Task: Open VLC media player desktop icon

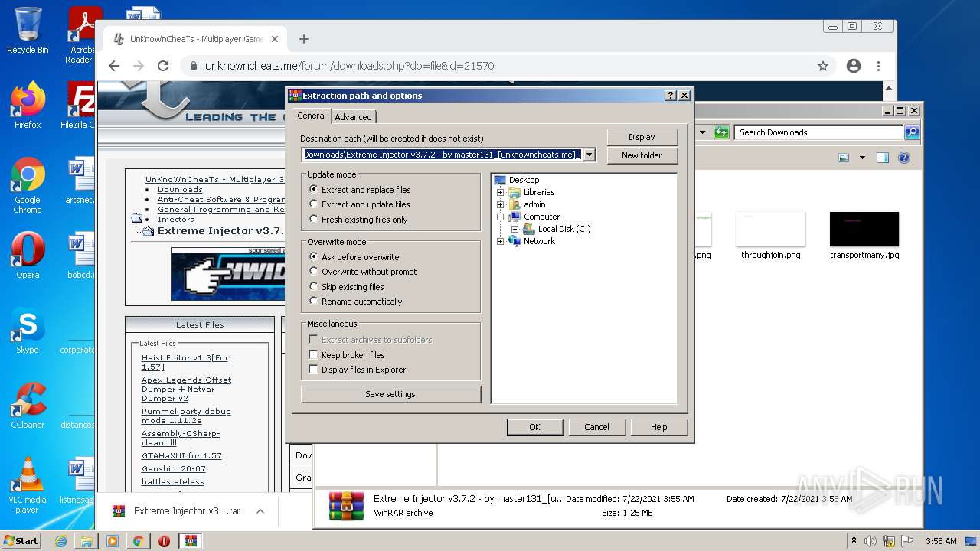Action: tap(28, 485)
